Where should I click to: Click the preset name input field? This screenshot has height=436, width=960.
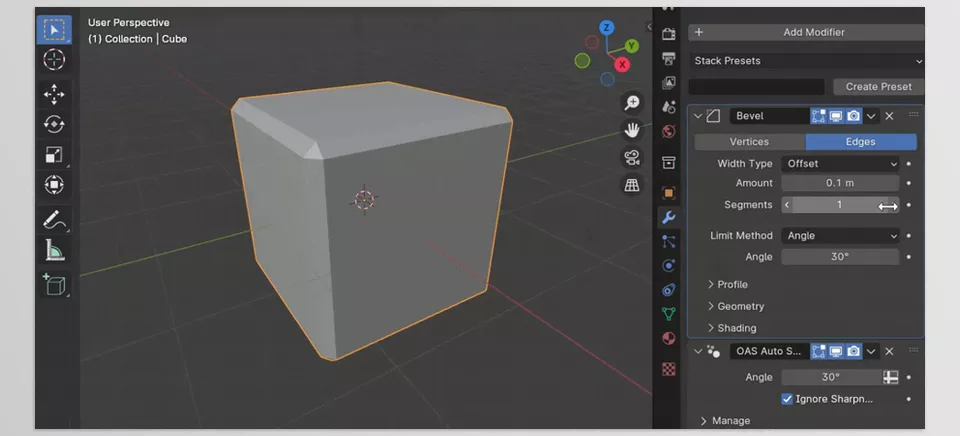[757, 87]
